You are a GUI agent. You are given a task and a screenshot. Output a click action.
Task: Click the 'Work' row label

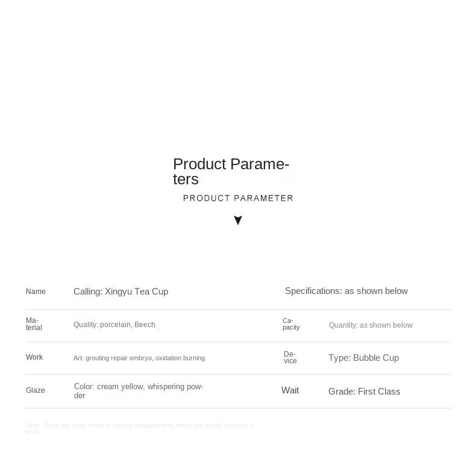click(x=34, y=357)
